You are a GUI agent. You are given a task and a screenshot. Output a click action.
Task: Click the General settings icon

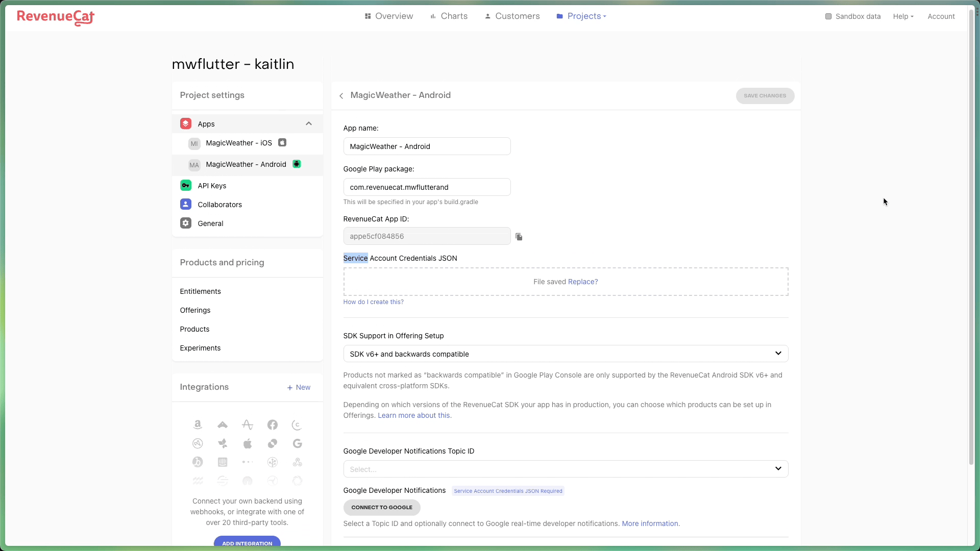tap(186, 223)
